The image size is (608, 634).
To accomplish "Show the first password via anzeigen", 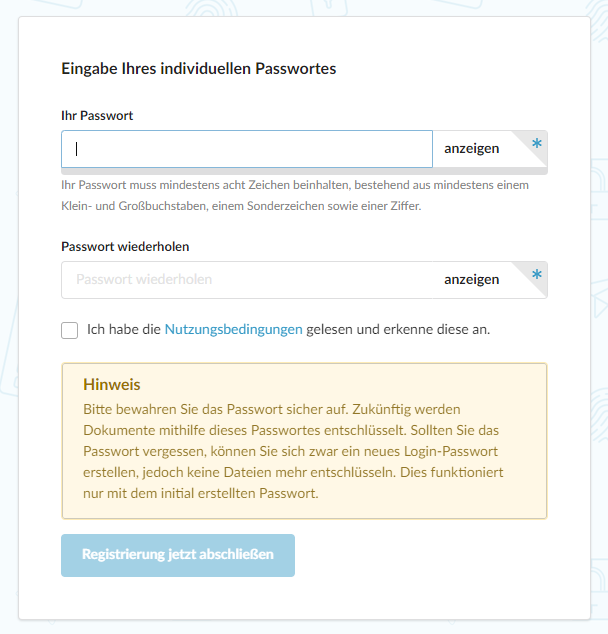I will click(471, 149).
